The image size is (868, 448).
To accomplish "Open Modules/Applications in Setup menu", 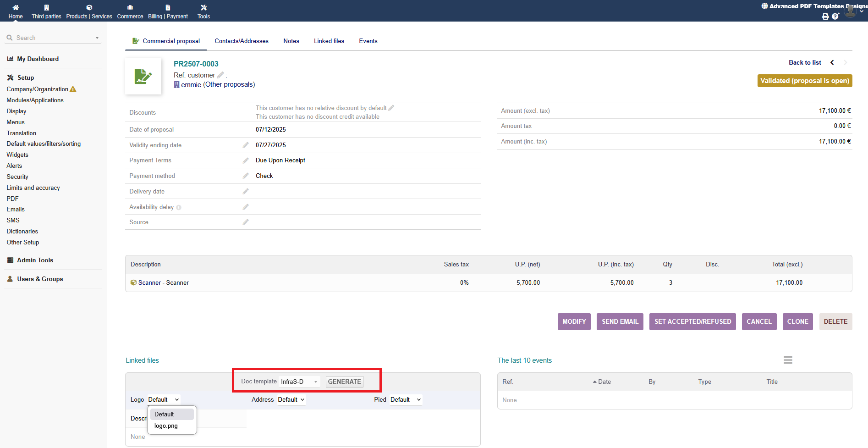I will click(x=35, y=100).
